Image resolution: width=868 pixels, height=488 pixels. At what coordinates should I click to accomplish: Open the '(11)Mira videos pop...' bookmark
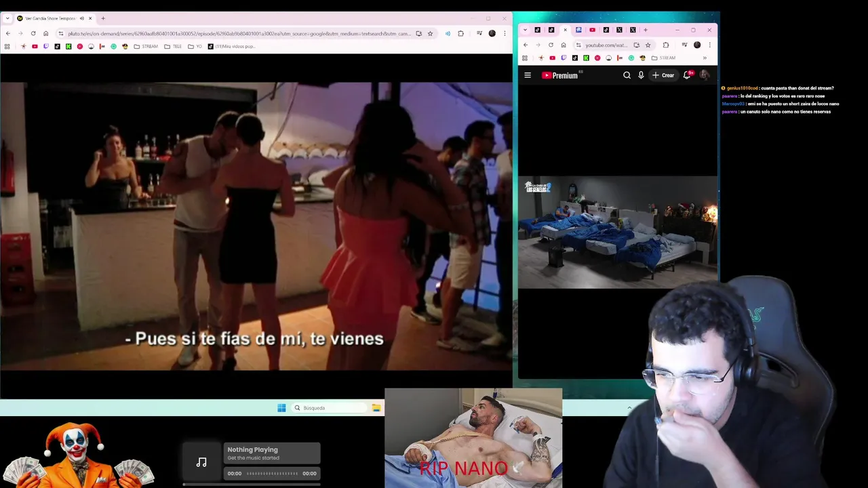pyautogui.click(x=231, y=47)
